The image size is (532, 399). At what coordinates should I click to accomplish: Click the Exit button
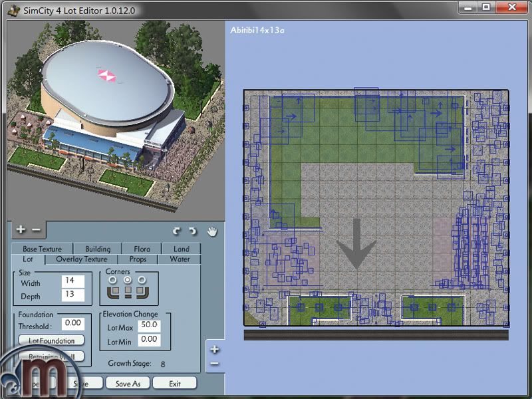coord(175,384)
